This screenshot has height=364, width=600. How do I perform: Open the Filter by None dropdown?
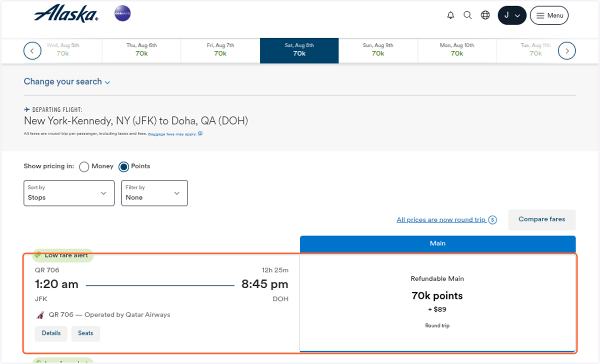click(154, 193)
